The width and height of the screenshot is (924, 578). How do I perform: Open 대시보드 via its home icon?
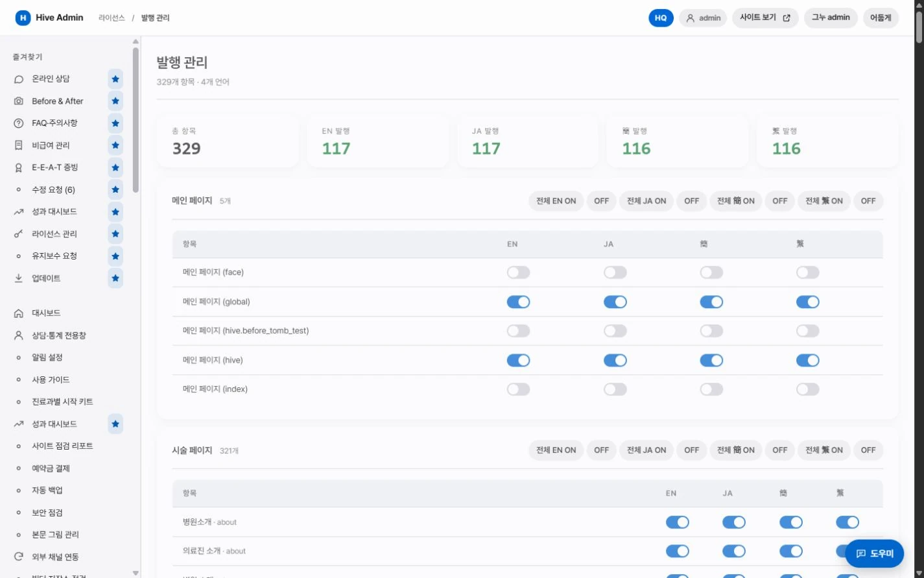click(19, 313)
